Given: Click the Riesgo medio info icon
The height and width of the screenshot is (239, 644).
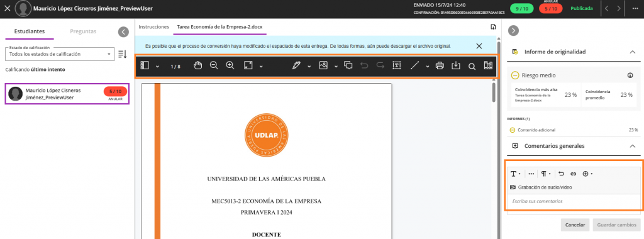Looking at the screenshot, I should click(630, 75).
